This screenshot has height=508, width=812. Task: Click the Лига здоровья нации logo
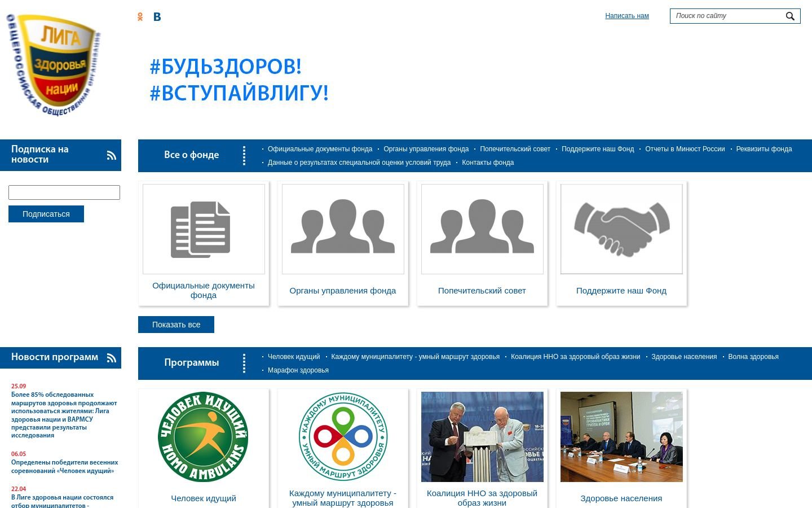(54, 65)
